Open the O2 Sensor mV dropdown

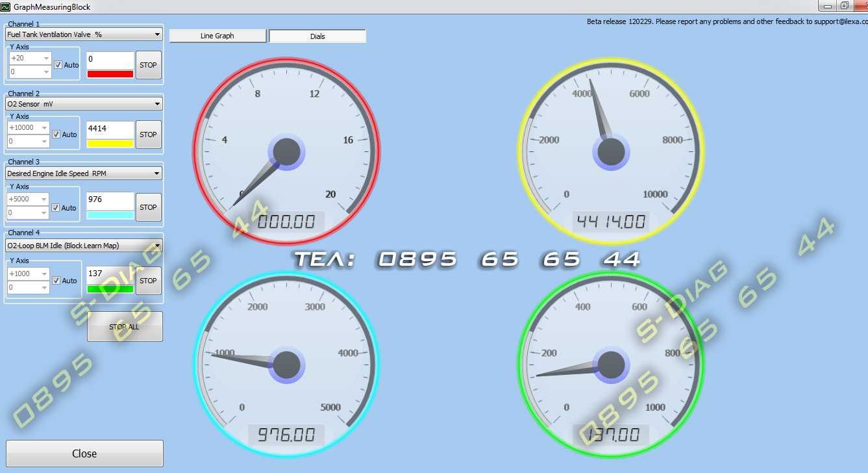[x=84, y=104]
